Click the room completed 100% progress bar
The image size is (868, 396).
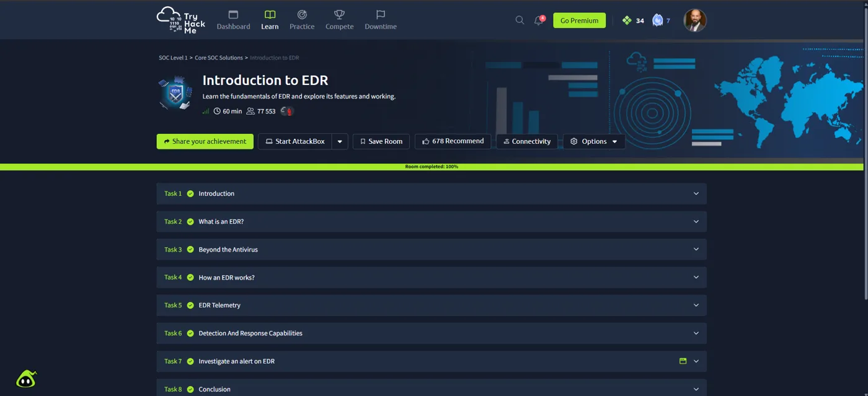pyautogui.click(x=432, y=167)
